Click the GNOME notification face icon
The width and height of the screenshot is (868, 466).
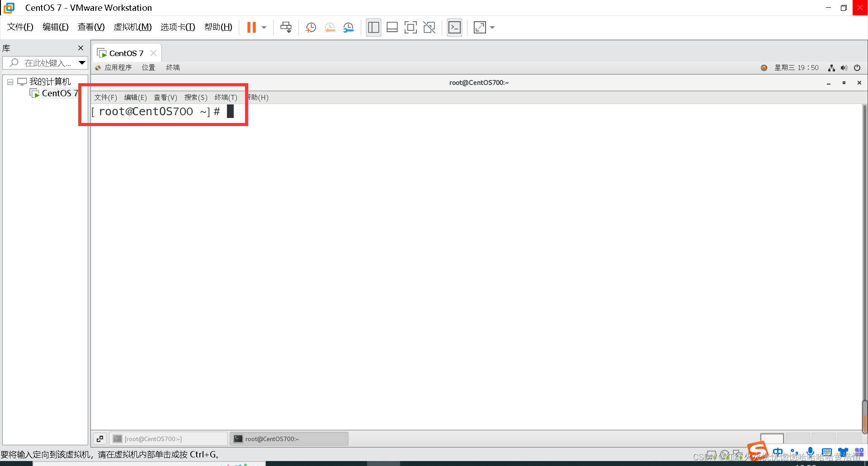pos(764,68)
